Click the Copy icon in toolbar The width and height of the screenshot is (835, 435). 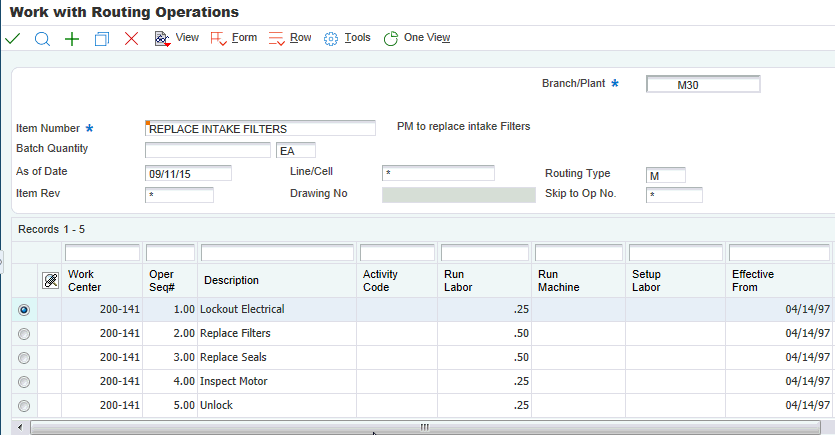coord(101,39)
